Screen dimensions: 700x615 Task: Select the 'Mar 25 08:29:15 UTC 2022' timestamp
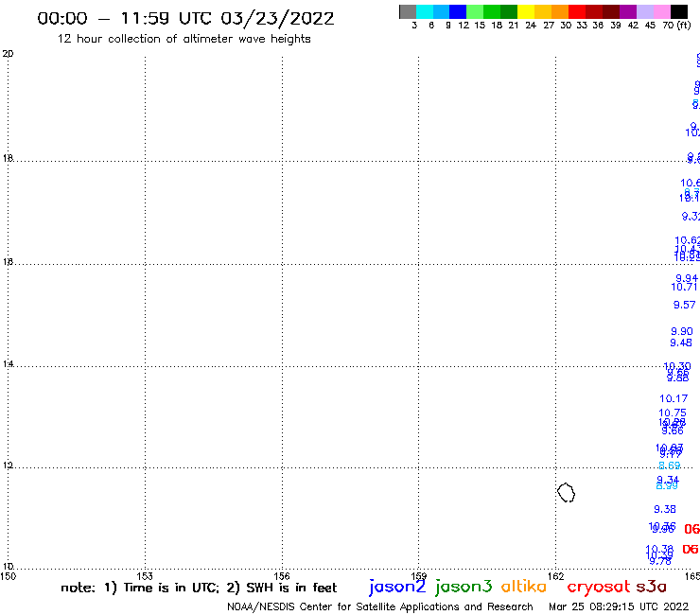point(619,606)
